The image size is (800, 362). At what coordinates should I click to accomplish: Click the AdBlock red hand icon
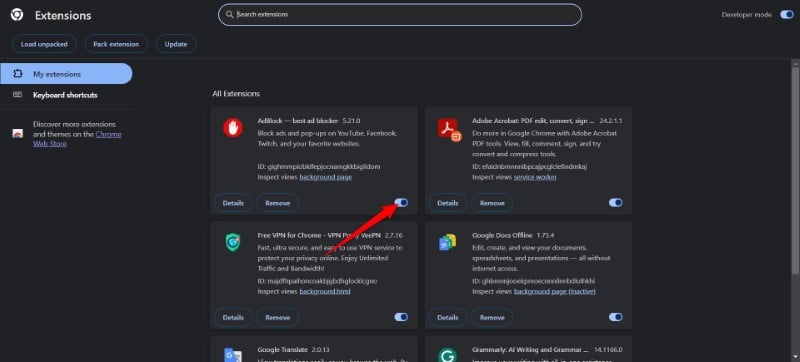tap(233, 128)
